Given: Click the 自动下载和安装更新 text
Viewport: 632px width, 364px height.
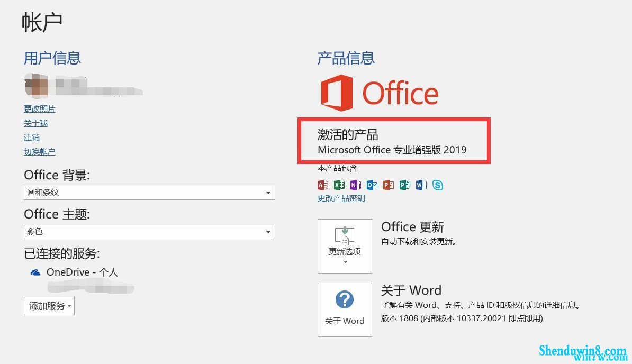Looking at the screenshot, I should coord(419,242).
